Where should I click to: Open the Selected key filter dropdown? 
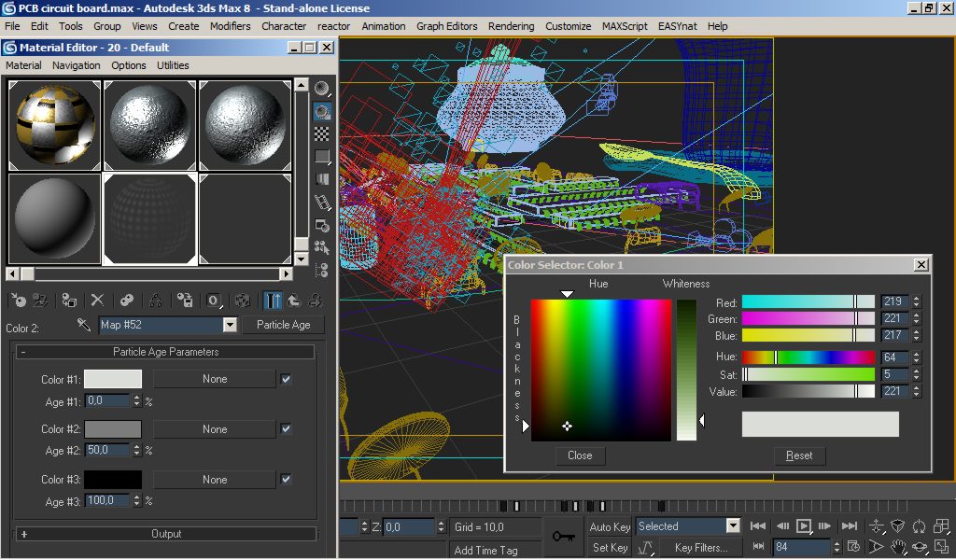tap(732, 526)
